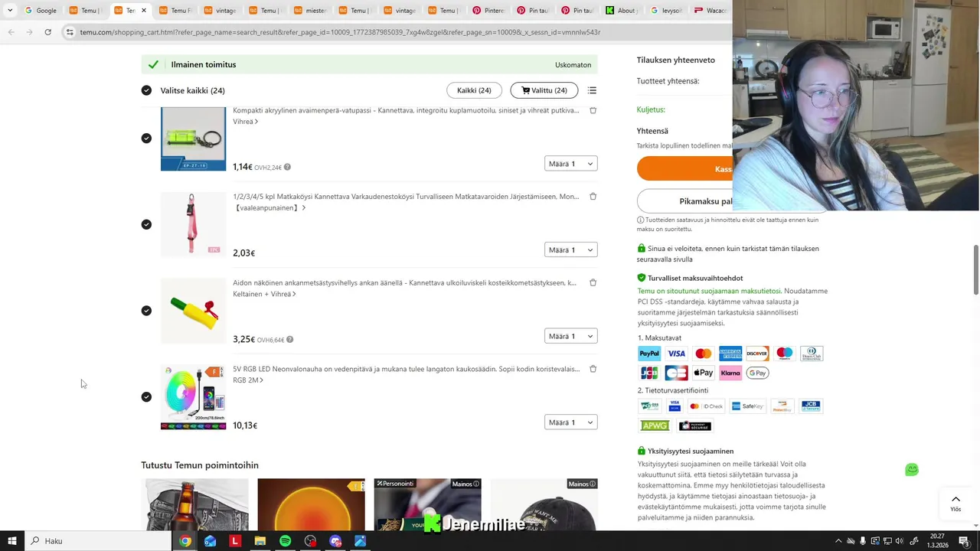Open the Temu on sitoutunut suojaamaan maksutietosi link

click(x=709, y=291)
